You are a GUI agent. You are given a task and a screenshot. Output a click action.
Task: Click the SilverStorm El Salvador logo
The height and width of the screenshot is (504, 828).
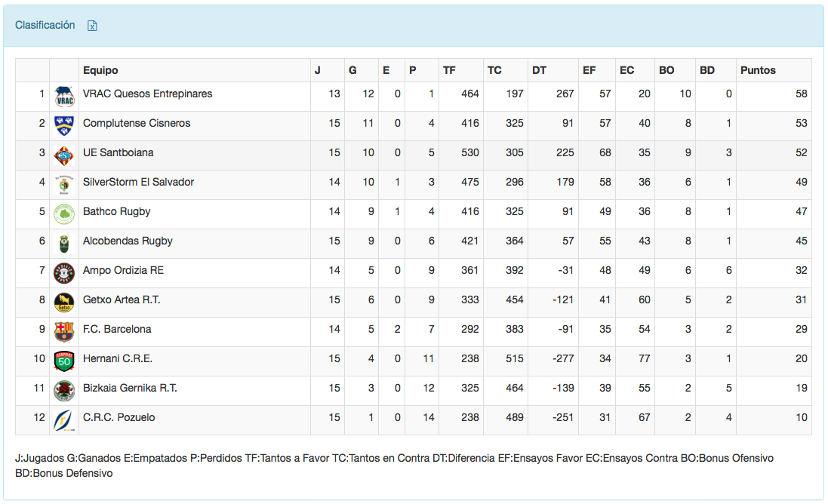click(x=64, y=185)
